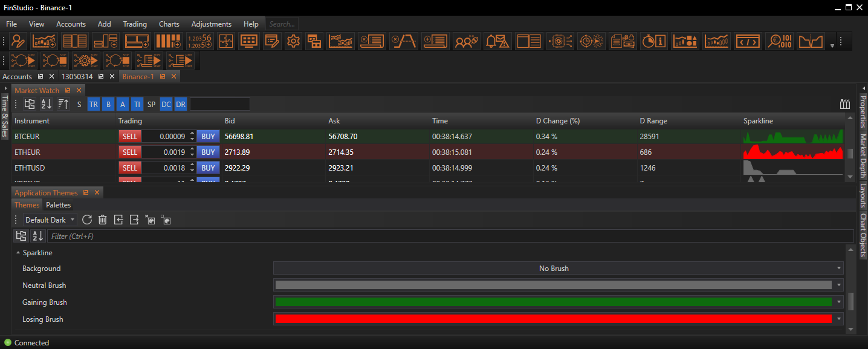The width and height of the screenshot is (868, 349).
Task: Click the red Losing Brush color swatch
Action: tap(553, 319)
